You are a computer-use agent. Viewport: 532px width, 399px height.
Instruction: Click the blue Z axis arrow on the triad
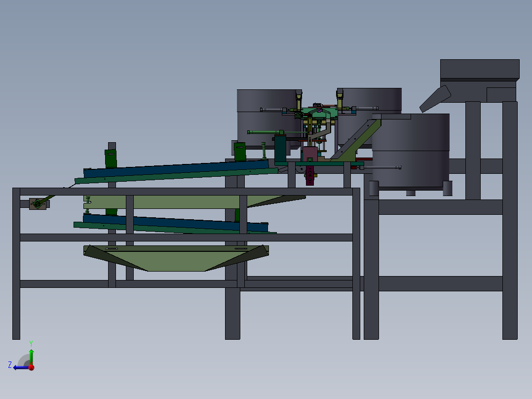pos(21,367)
